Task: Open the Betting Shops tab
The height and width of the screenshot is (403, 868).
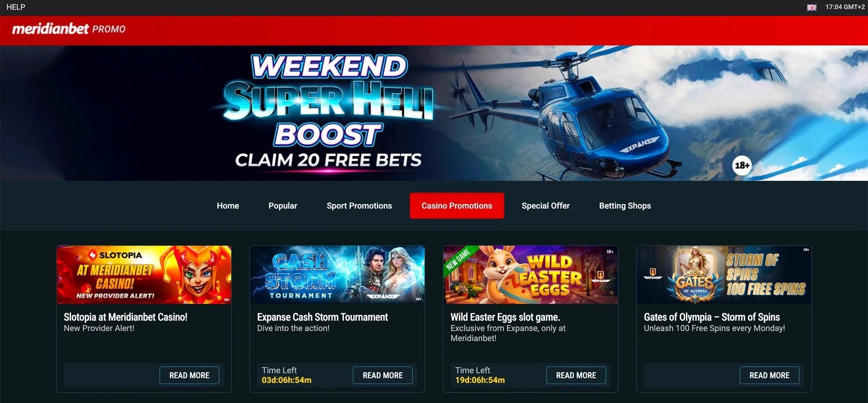Action: coord(625,205)
